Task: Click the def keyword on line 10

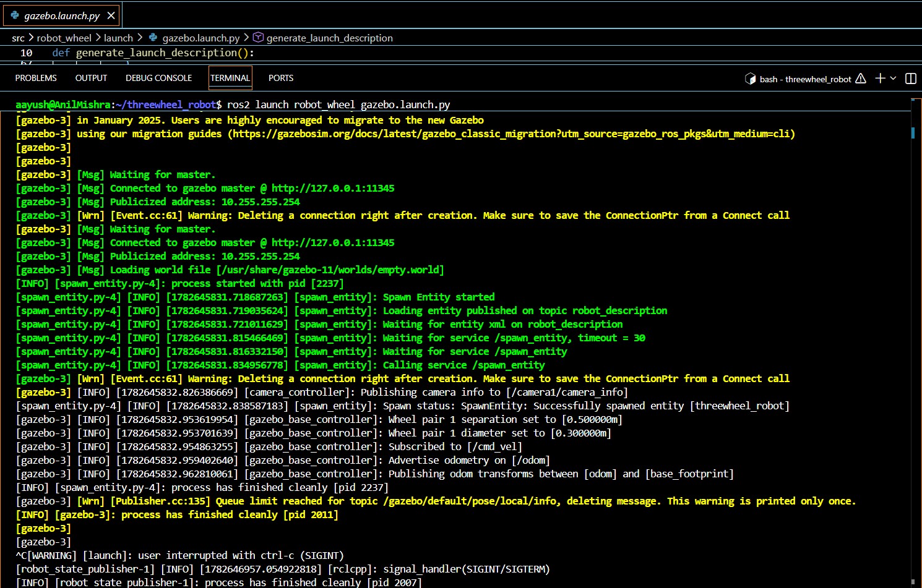Action: [x=61, y=53]
